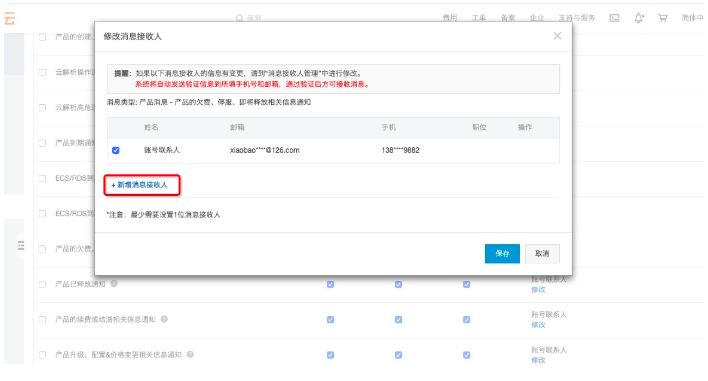
Task: Open the 费用 menu in top bar
Action: [450, 18]
